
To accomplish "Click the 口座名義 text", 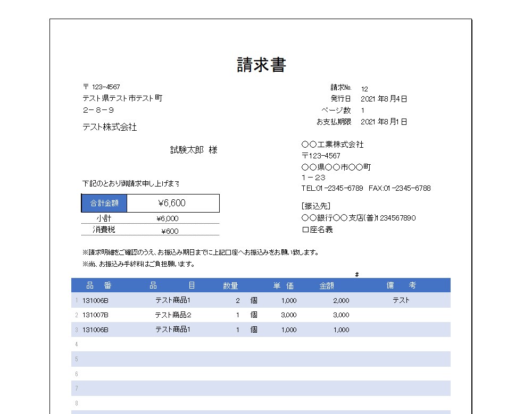I will [317, 230].
